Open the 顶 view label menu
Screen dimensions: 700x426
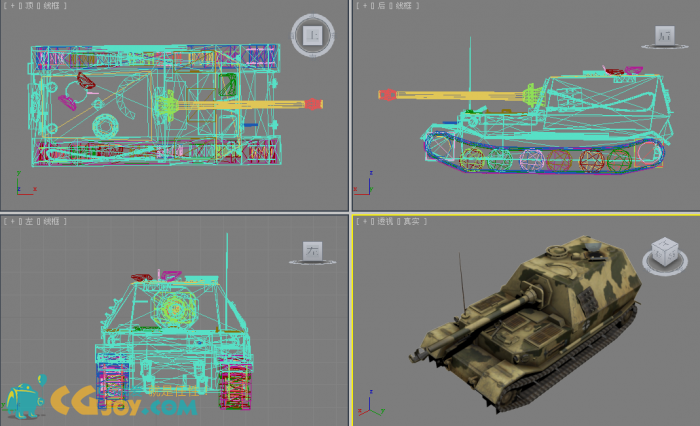[29, 6]
